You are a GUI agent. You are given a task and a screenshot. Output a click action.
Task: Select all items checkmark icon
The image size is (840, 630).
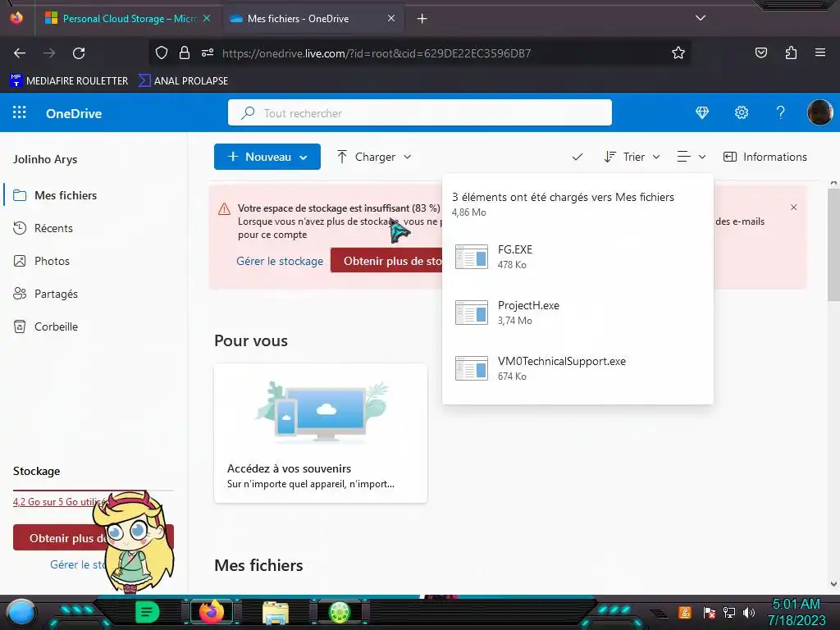point(577,157)
